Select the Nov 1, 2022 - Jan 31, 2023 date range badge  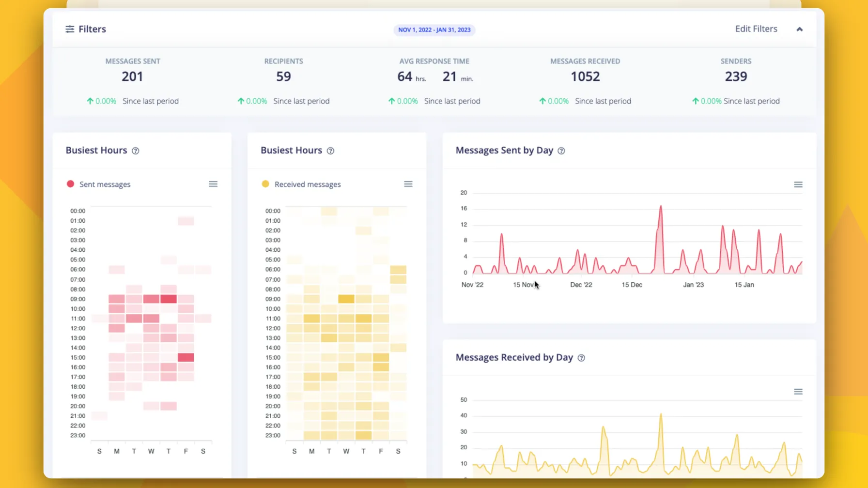434,30
